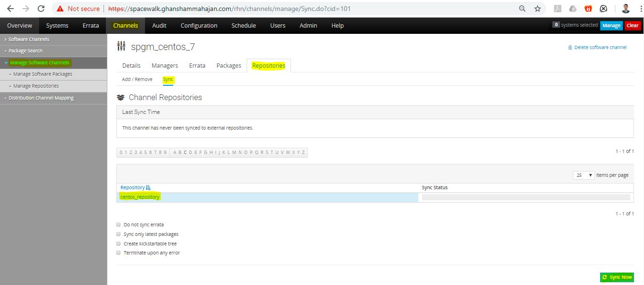Open the 25 items per page dropdown
Screen dimensions: 644x285
[583, 175]
